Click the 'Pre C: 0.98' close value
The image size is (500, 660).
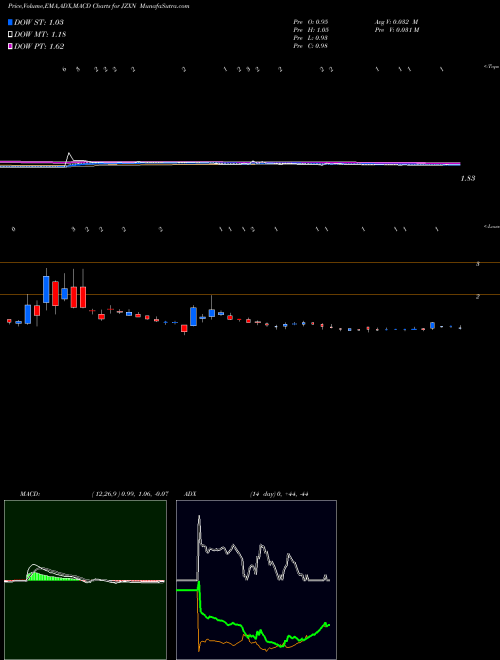(311, 46)
